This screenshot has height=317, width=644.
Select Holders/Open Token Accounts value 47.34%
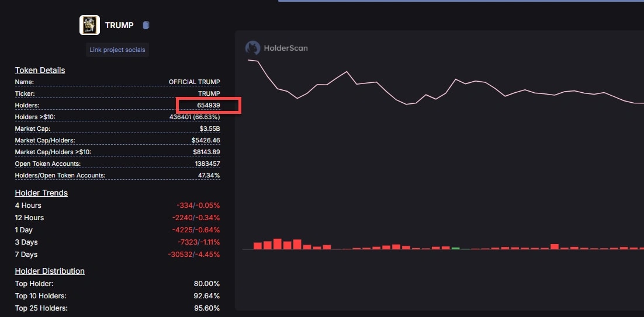pos(209,175)
